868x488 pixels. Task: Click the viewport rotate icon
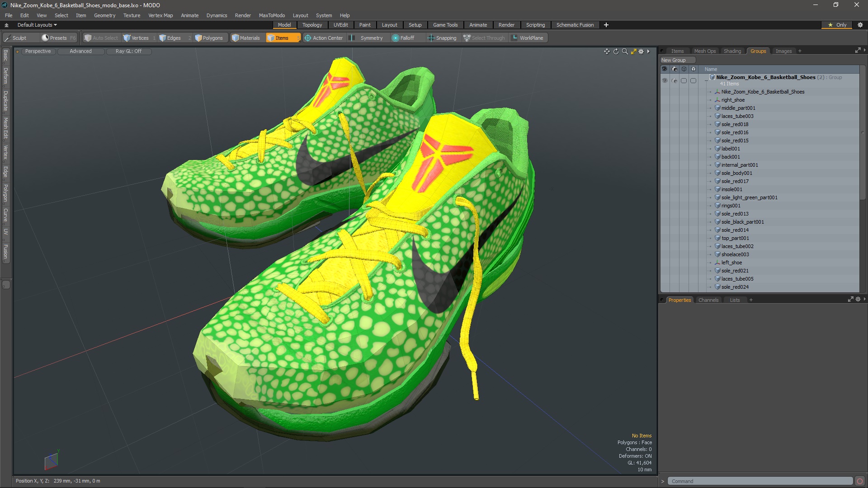pos(616,52)
